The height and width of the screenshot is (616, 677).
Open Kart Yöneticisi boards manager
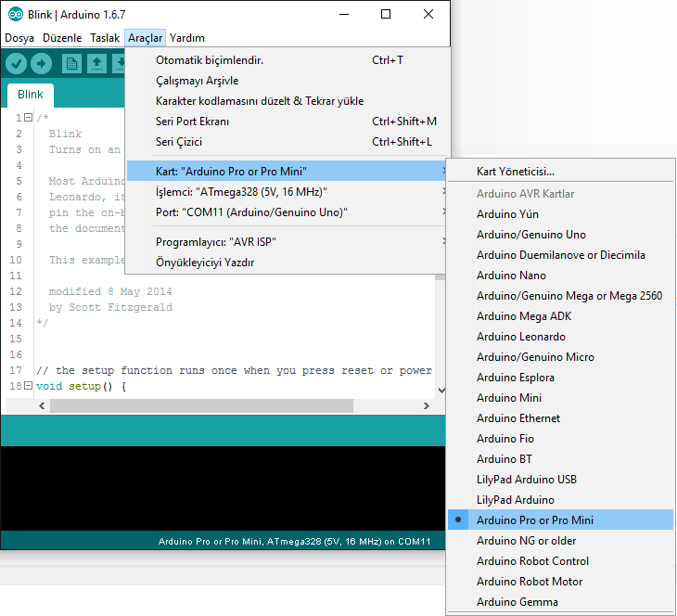point(560,171)
